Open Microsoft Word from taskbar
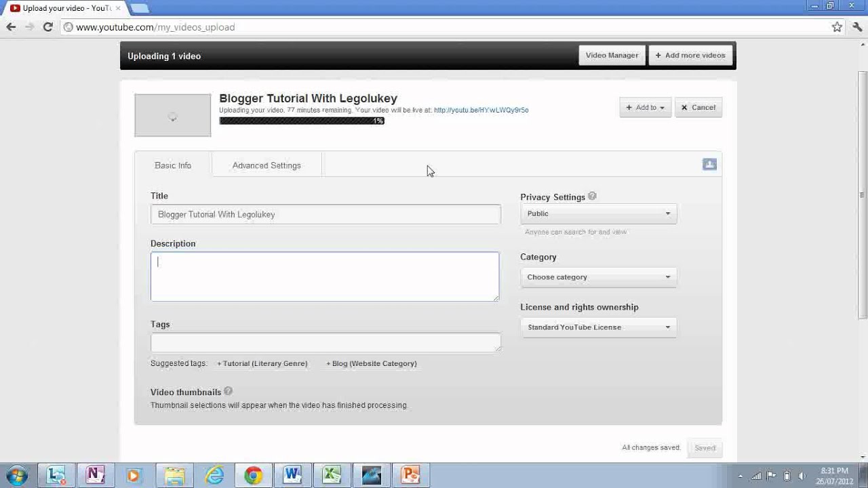 (x=293, y=475)
